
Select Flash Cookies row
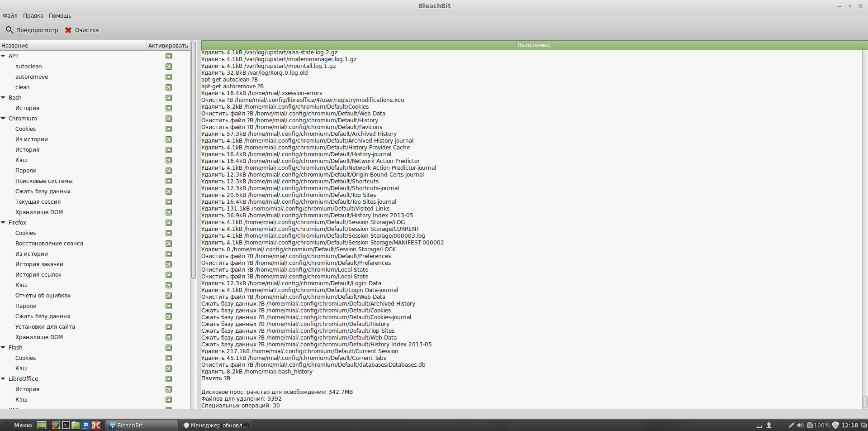[x=95, y=358]
